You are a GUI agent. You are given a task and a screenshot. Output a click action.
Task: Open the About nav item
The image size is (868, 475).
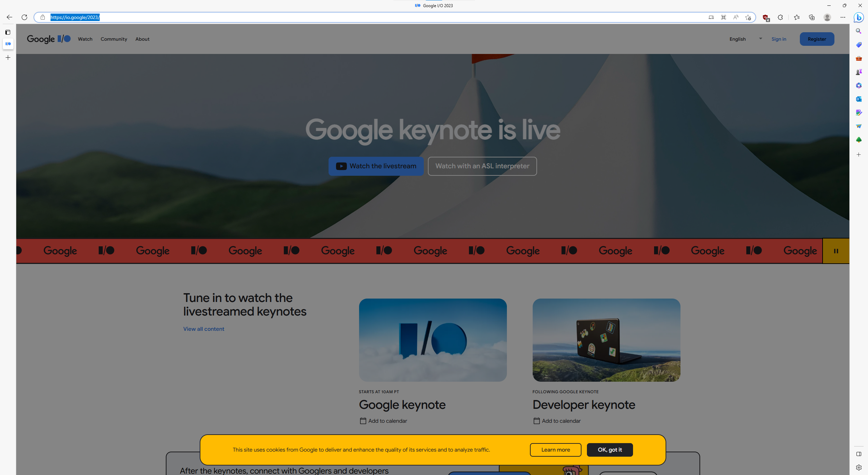142,39
